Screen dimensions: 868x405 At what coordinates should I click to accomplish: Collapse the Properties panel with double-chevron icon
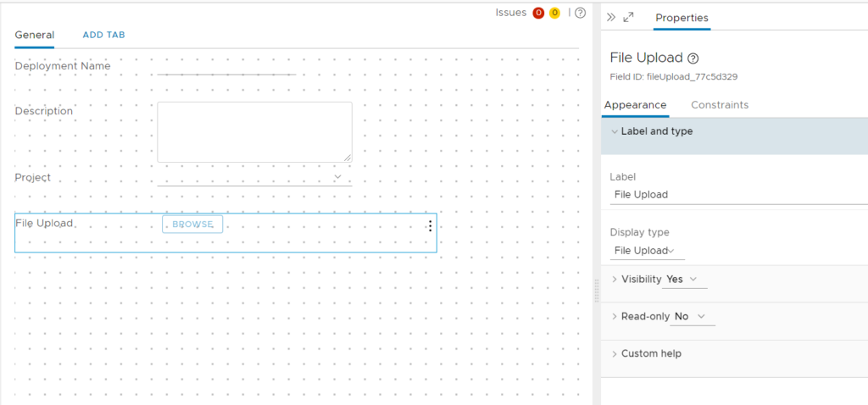click(611, 17)
